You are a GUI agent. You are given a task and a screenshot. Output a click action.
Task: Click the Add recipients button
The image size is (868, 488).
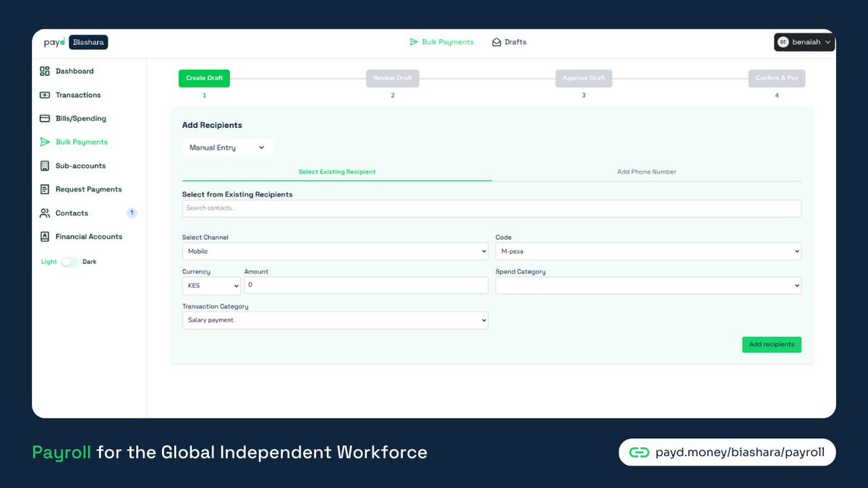pyautogui.click(x=771, y=344)
